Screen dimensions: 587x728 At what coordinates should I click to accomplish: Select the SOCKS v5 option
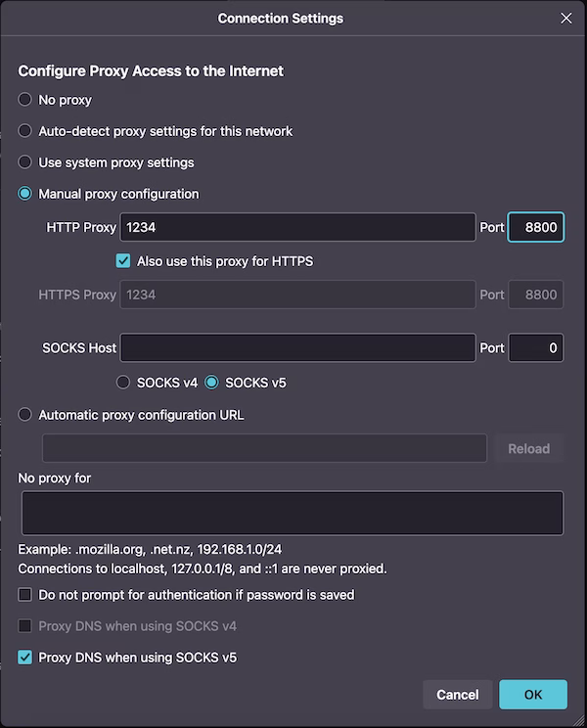click(212, 383)
